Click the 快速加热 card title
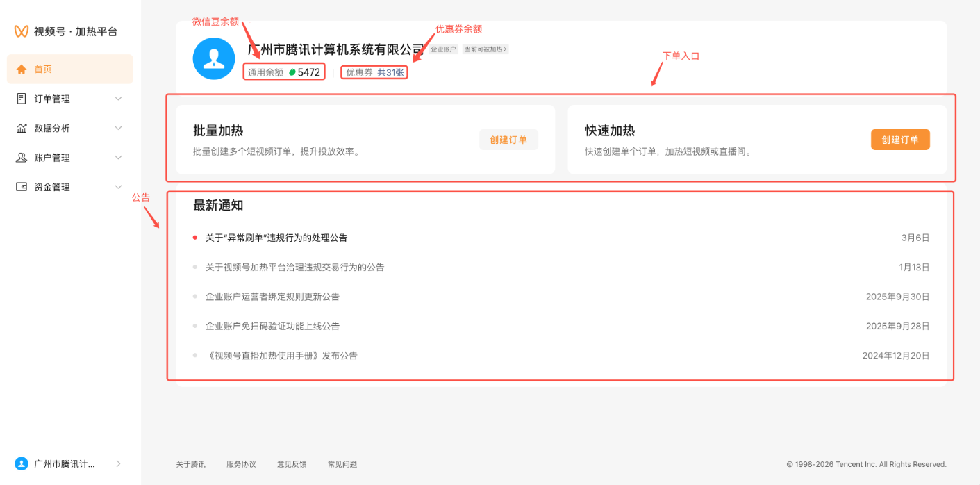The height and width of the screenshot is (485, 980). coord(610,131)
